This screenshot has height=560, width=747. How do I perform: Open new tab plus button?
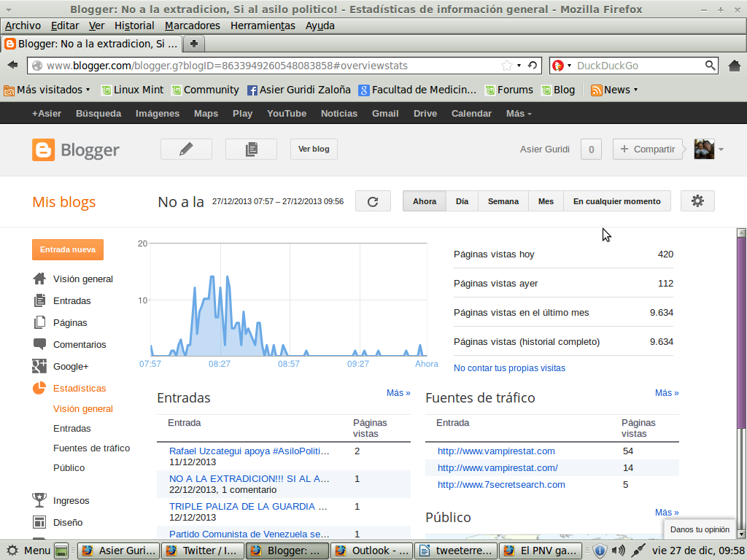194,44
